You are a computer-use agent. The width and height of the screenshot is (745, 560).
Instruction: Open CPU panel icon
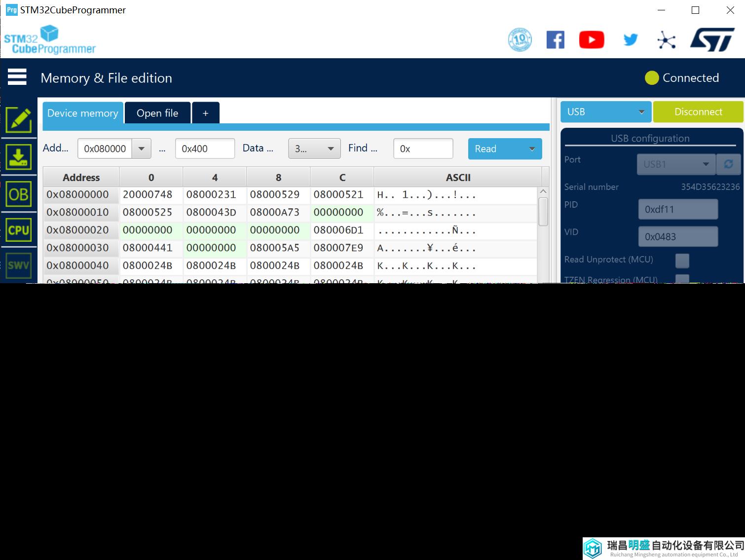coord(19,230)
